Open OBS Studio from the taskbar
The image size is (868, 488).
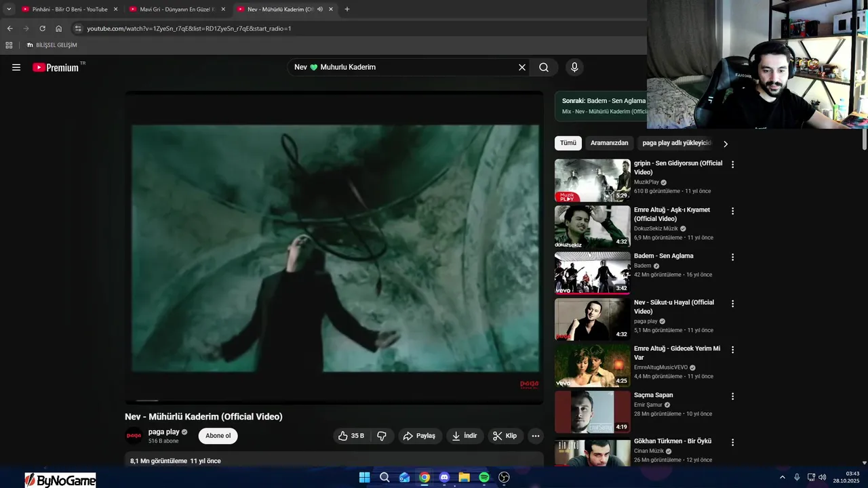click(504, 477)
